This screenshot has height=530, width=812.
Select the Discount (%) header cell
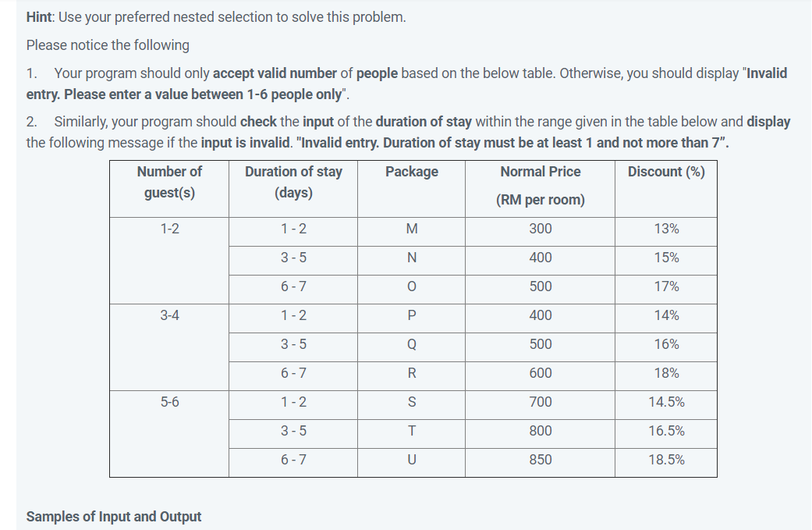pyautogui.click(x=666, y=189)
